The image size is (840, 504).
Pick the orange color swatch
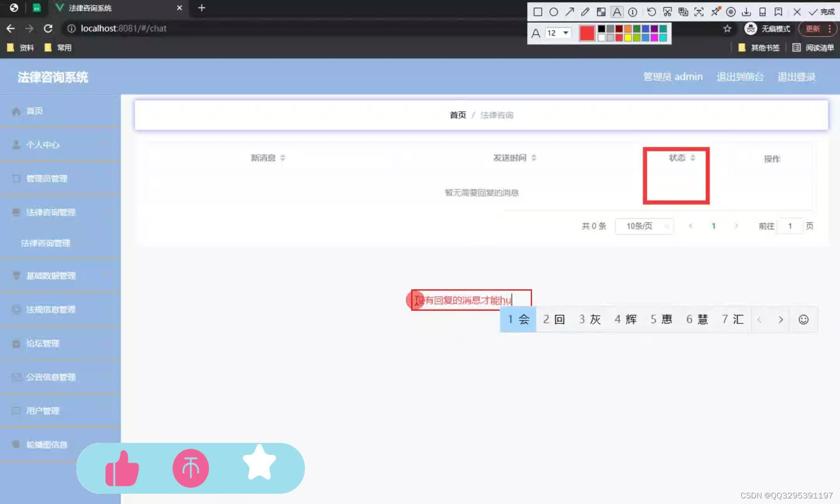point(628,29)
